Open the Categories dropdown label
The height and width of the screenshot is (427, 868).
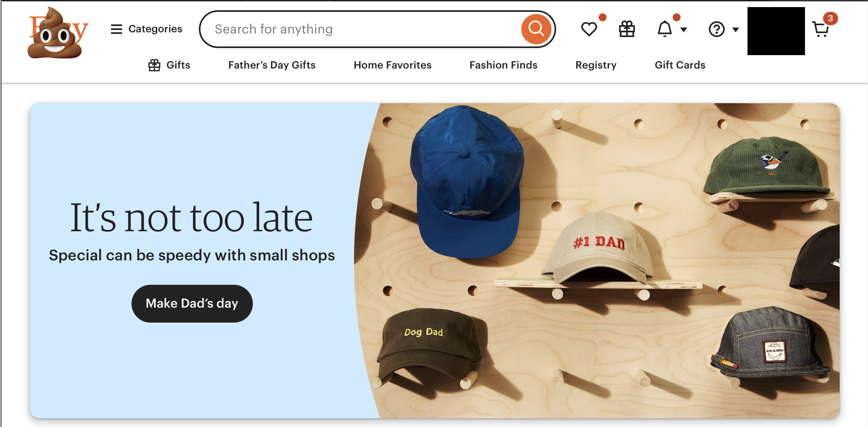tap(155, 29)
